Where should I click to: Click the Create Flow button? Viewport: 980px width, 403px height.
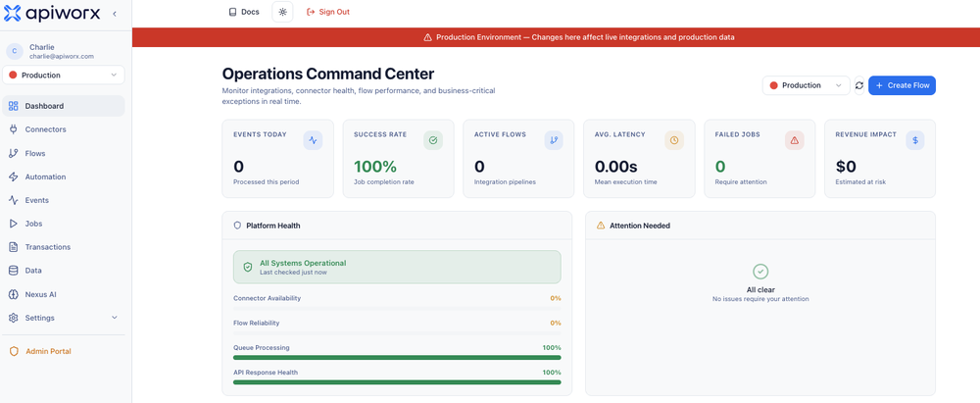[902, 85]
